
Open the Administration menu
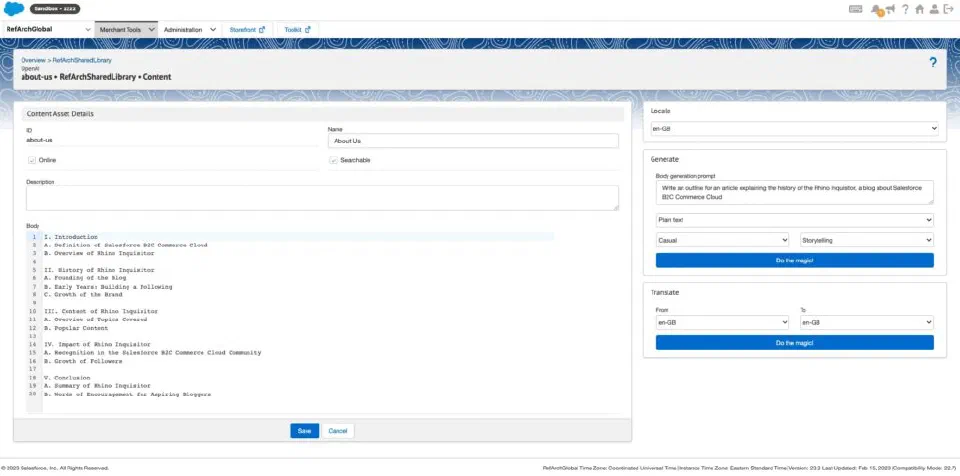[x=189, y=29]
